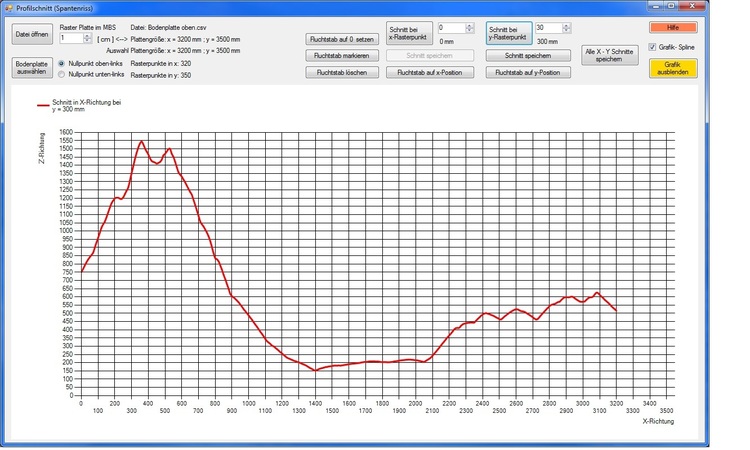Toggle the Grafik-Spline checkbox
Image resolution: width=750 pixels, height=450 pixels.
coord(652,47)
